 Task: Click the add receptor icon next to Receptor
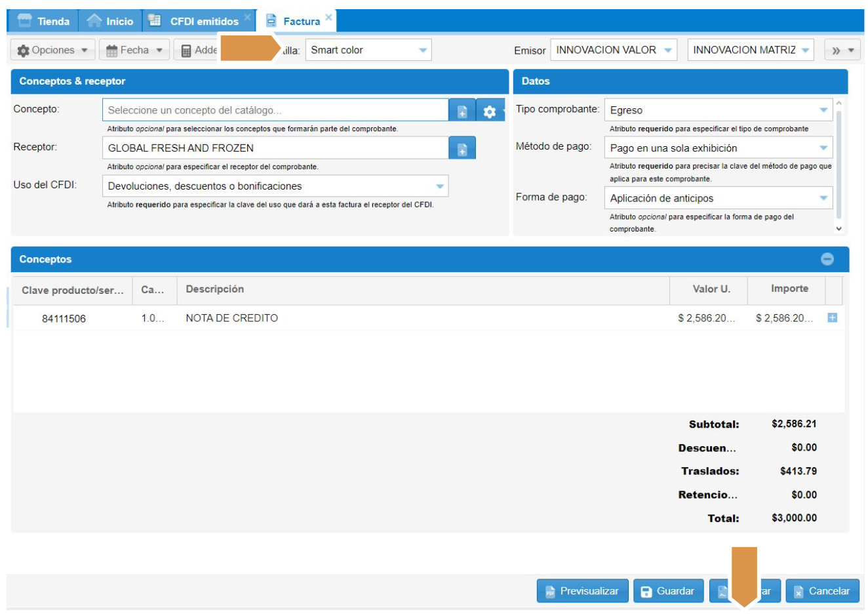(x=462, y=148)
